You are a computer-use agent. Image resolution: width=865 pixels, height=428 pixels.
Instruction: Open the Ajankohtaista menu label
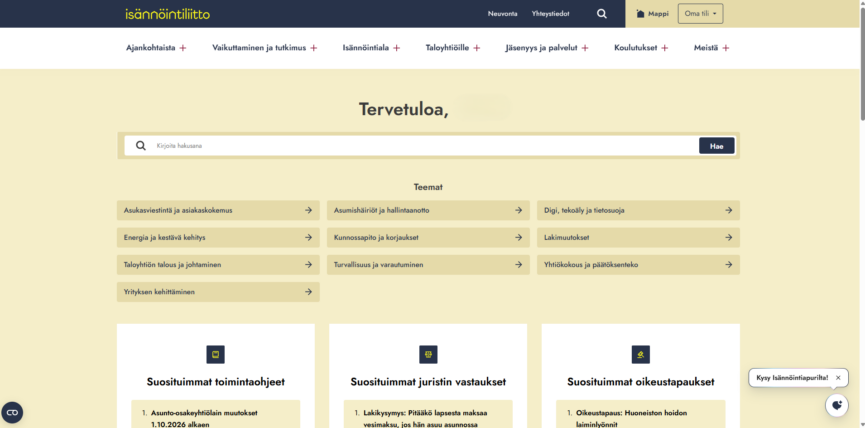(151, 48)
